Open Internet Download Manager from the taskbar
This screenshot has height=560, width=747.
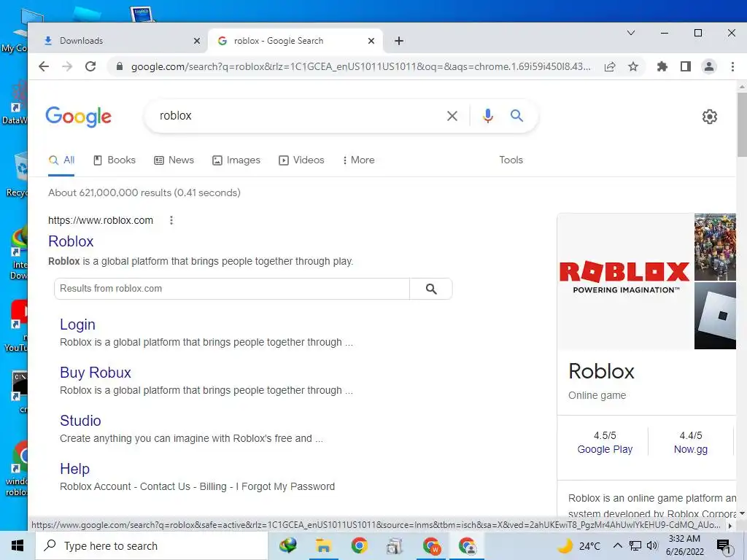pyautogui.click(x=288, y=545)
